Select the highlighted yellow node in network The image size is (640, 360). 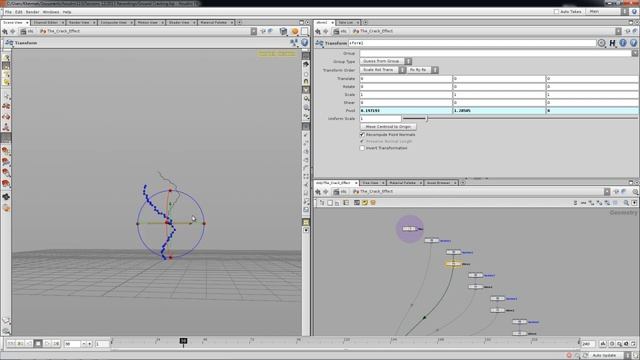pyautogui.click(x=453, y=264)
